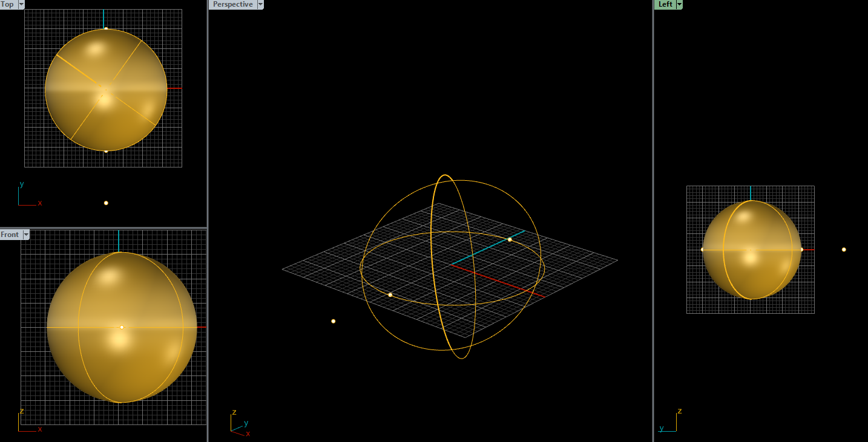This screenshot has height=442, width=868.
Task: Open the Left viewport title dropdown menu
Action: click(678, 4)
